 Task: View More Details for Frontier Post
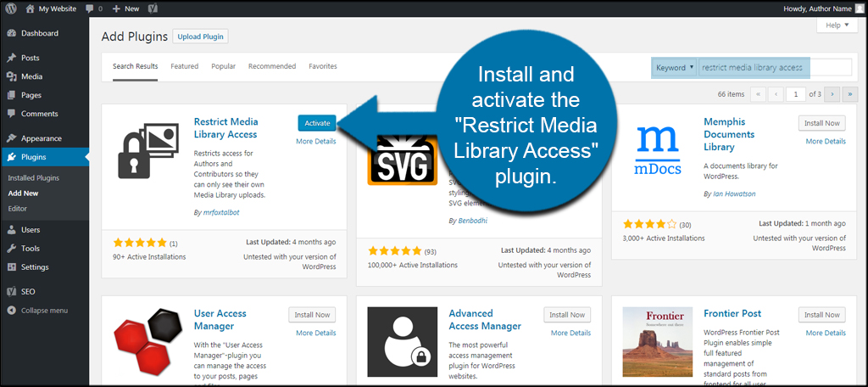[x=826, y=333]
